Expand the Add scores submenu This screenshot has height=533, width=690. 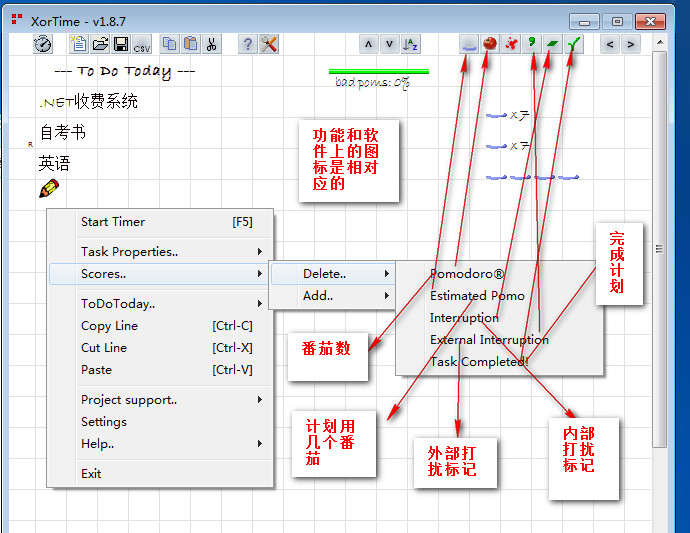tap(332, 296)
